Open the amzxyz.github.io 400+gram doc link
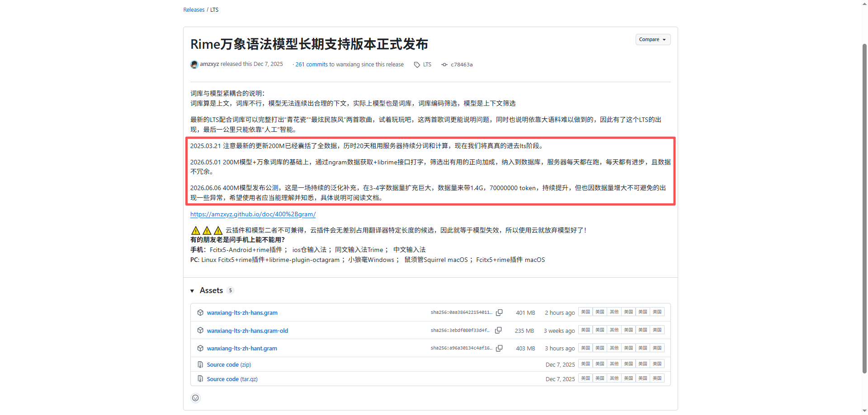This screenshot has height=415, width=868. pos(253,214)
